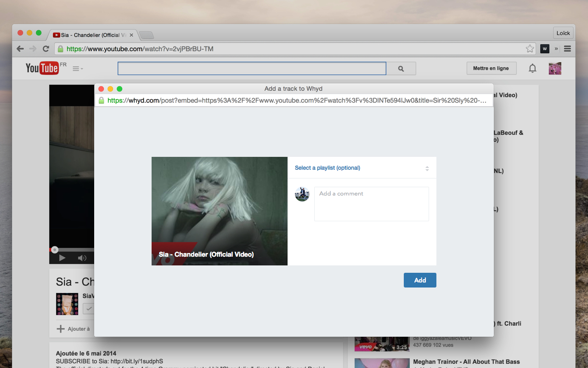588x368 pixels.
Task: Close the Add a track to Whyd window
Action: pyautogui.click(x=102, y=89)
